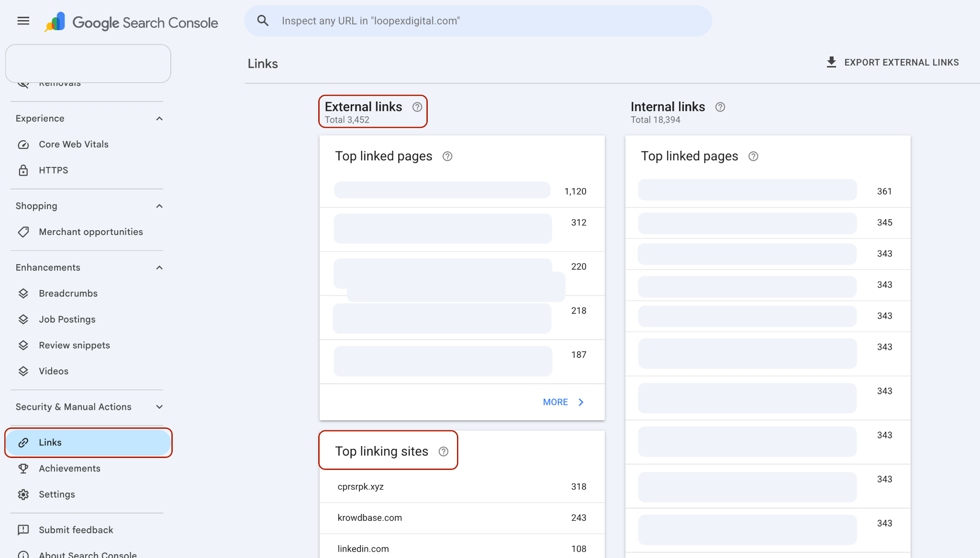Open Core Web Vitals report
The height and width of the screenshot is (558, 980).
pyautogui.click(x=88, y=145)
